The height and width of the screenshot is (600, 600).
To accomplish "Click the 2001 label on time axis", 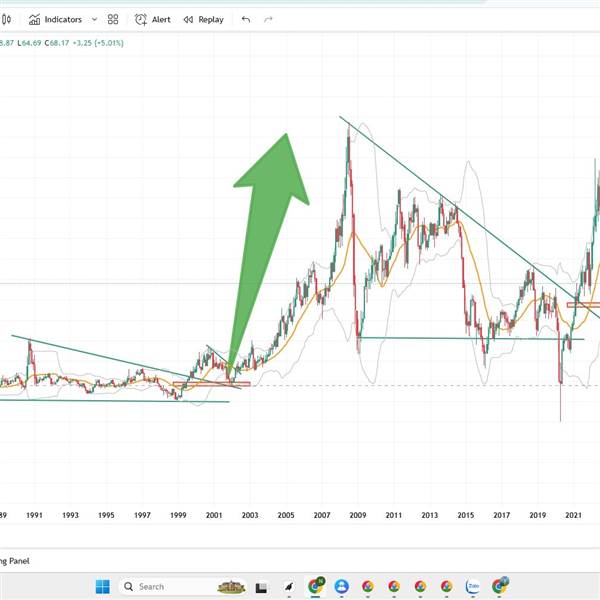I will 214,515.
